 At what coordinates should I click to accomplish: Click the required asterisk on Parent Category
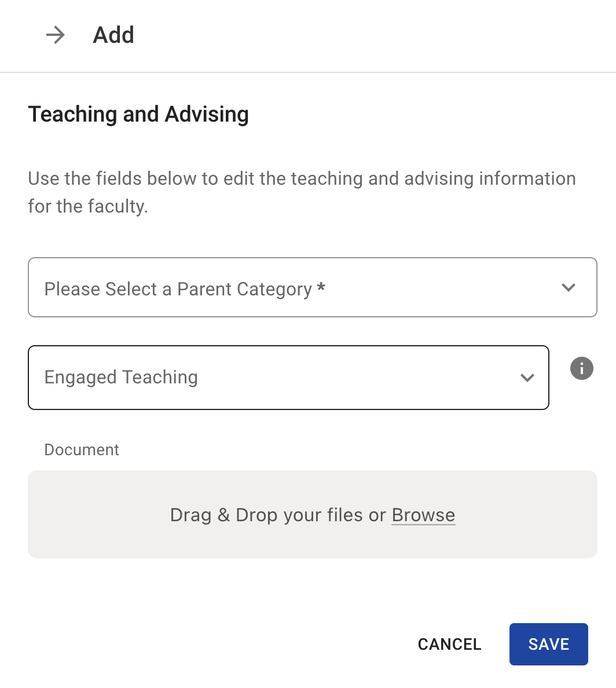coord(321,288)
